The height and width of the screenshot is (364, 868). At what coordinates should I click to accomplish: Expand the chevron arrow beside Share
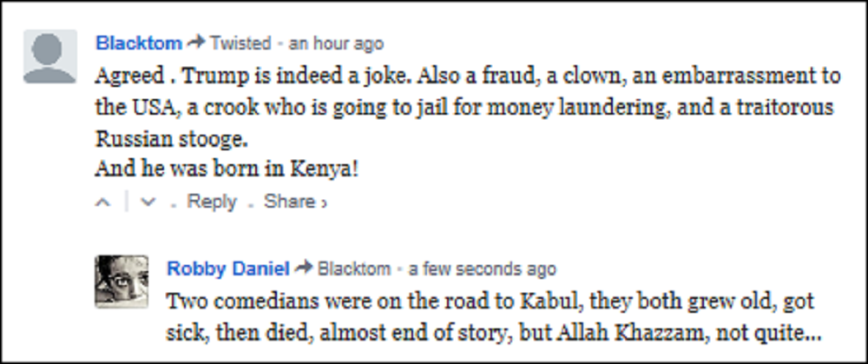click(324, 203)
